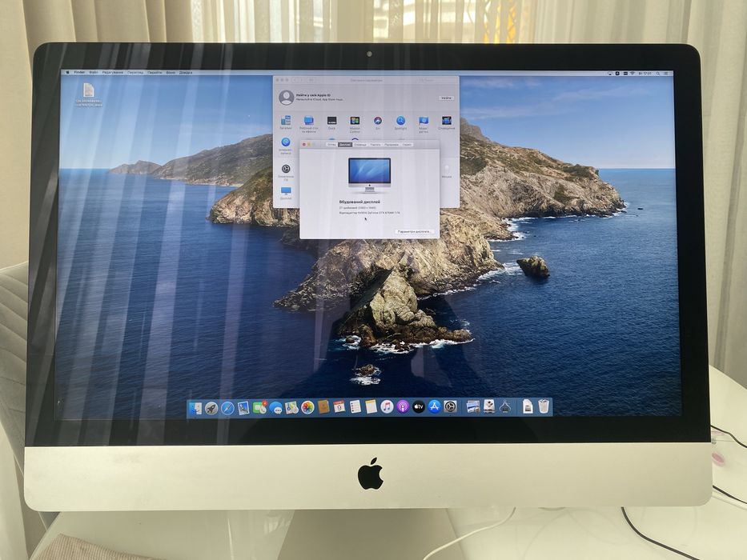
Task: Open Apple TV icon in Dock
Action: pyautogui.click(x=419, y=407)
